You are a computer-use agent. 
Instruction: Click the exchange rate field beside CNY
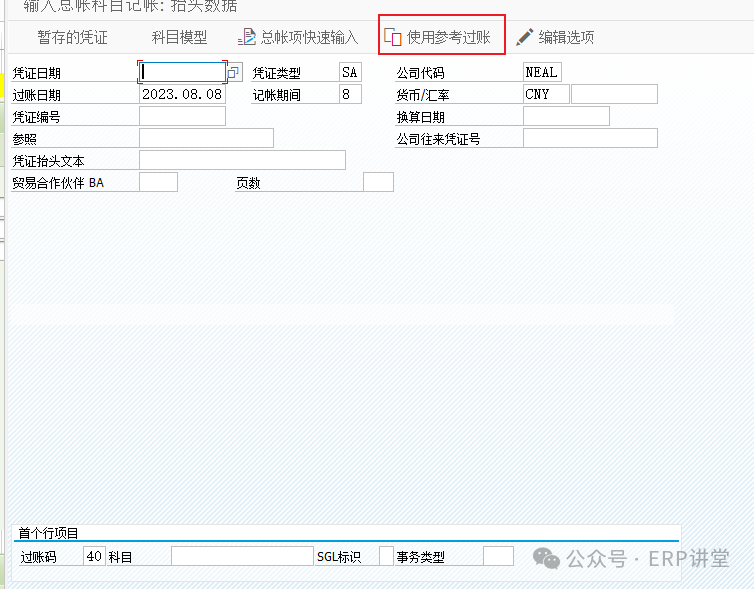[614, 94]
